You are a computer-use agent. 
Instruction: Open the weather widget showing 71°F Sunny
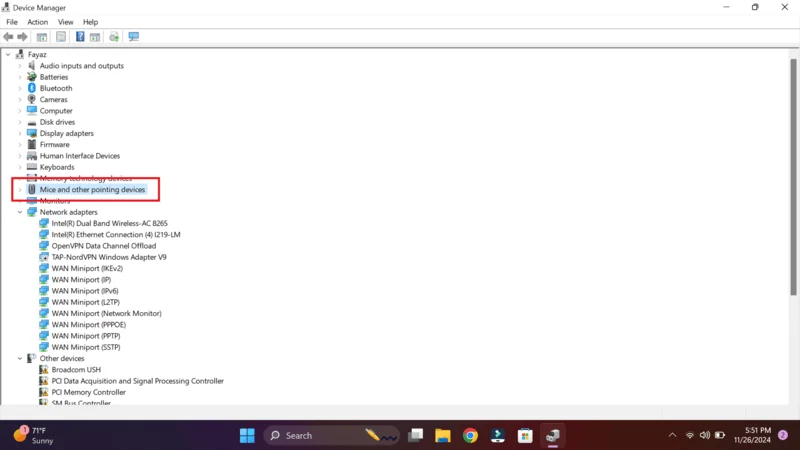tap(34, 435)
